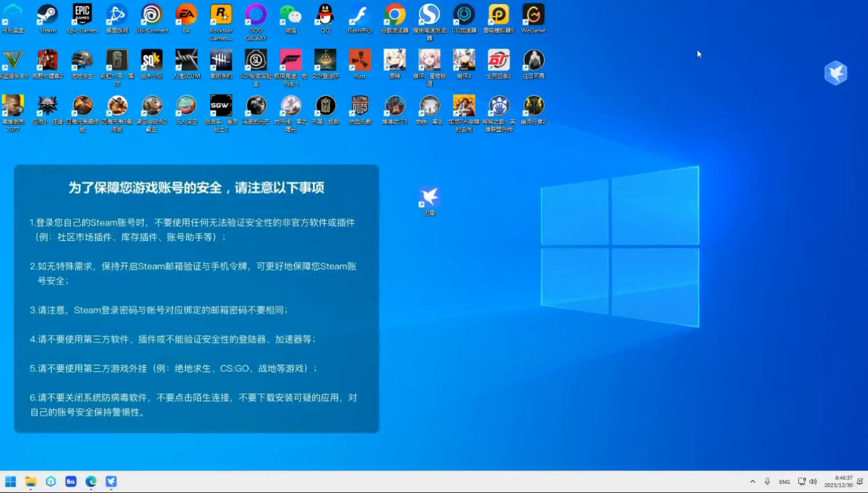
Task: Select the WeGame desktop icon
Action: tap(533, 16)
